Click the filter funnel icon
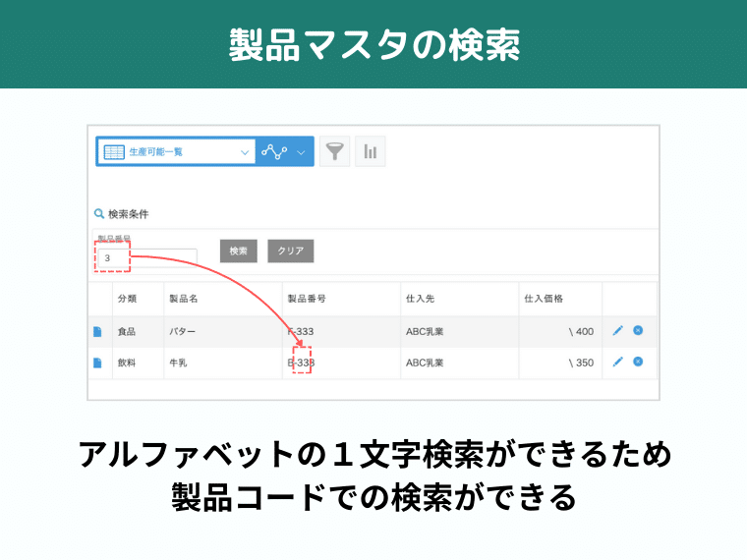The height and width of the screenshot is (560, 747). [x=335, y=151]
